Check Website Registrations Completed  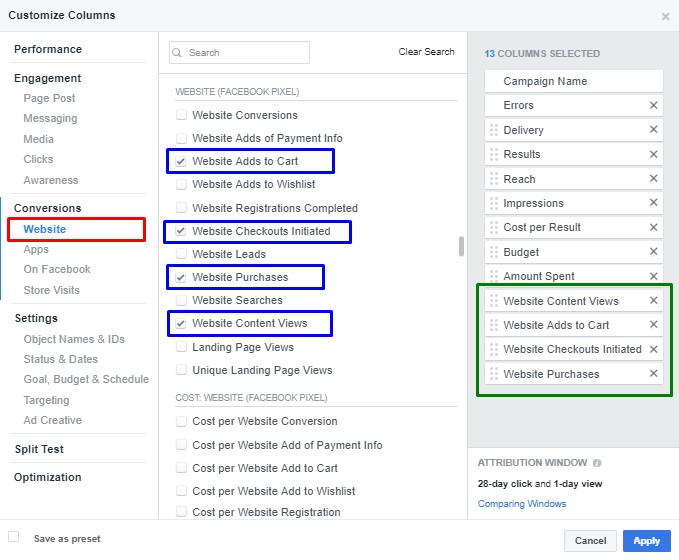(x=181, y=208)
